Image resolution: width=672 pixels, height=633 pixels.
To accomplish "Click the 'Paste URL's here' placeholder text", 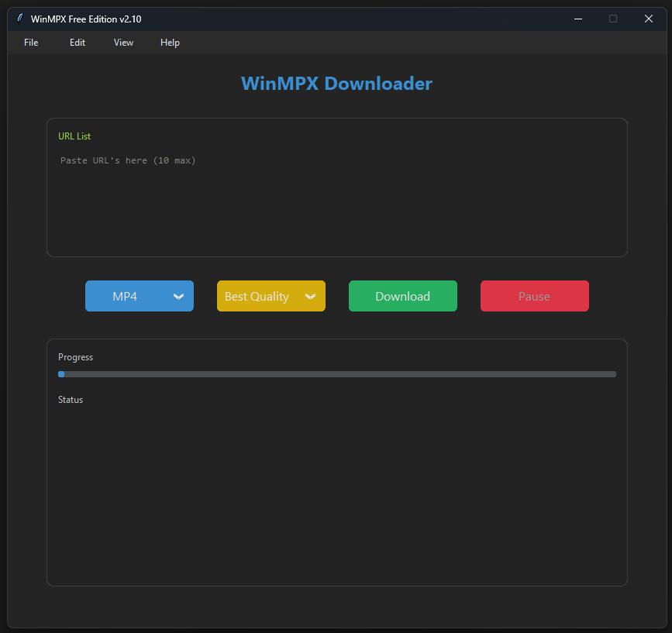I will coord(127,160).
